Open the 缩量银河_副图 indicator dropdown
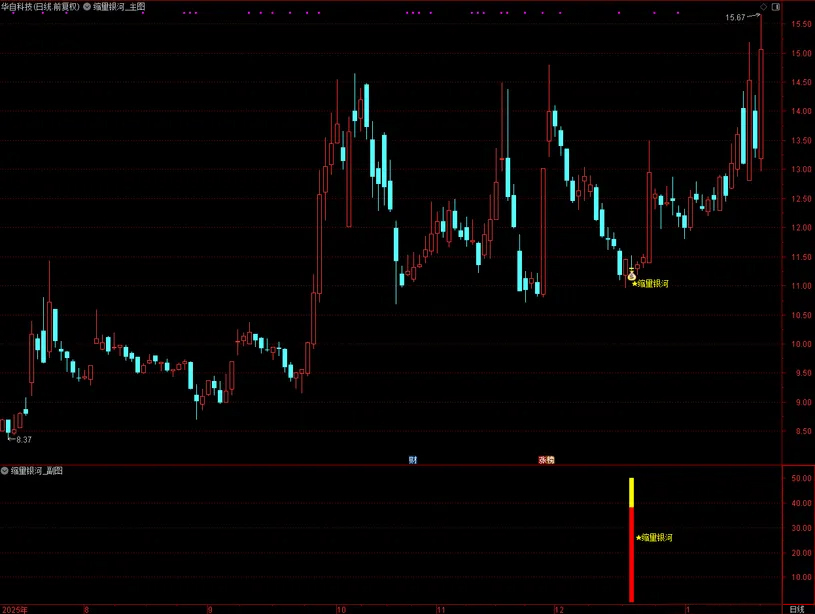 tap(5, 471)
